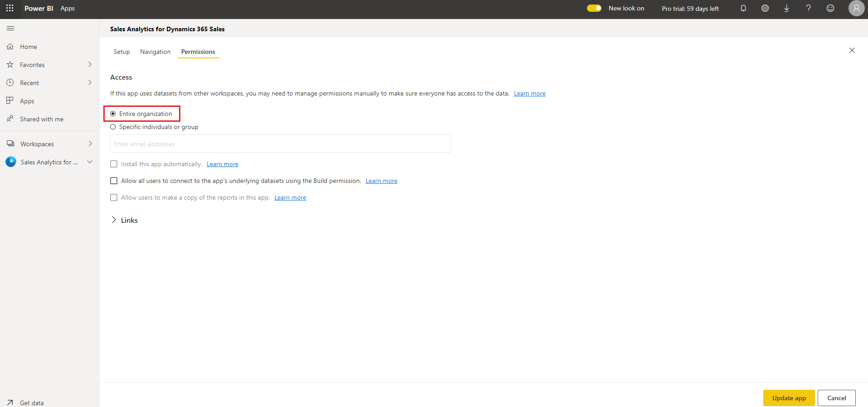This screenshot has width=868, height=407.
Task: Collapse navigation pane with hamburger icon
Action: point(10,29)
